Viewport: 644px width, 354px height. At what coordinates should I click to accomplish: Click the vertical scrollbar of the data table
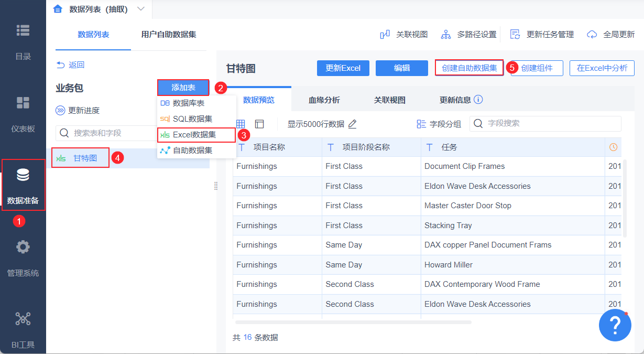coord(624,198)
